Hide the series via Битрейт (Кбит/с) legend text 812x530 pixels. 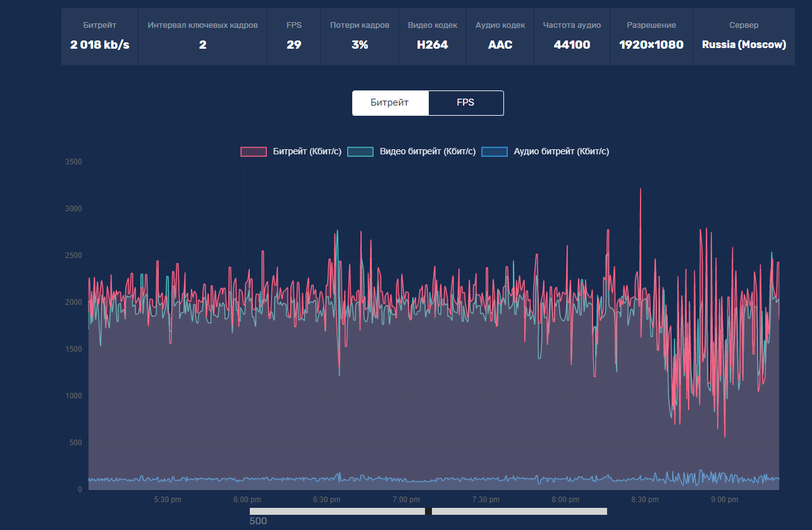point(307,152)
